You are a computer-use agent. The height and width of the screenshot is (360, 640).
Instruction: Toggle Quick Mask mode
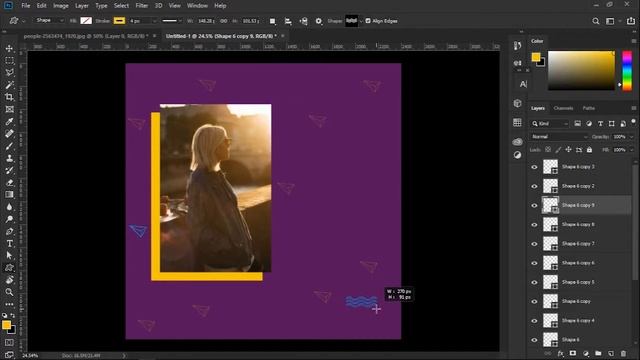(x=9, y=343)
